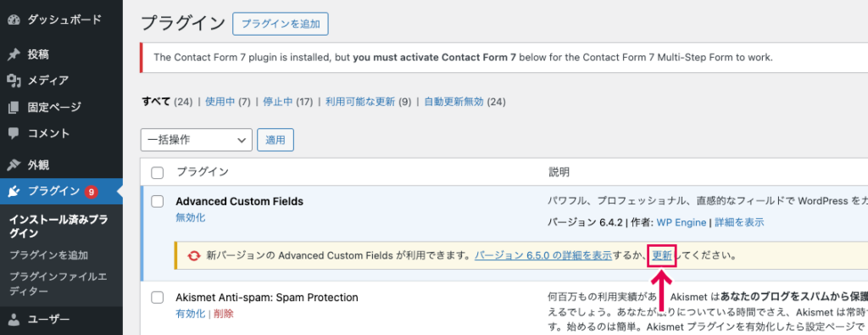This screenshot has width=868, height=335.
Task: Check the Advanced Custom Fields checkbox
Action: point(158,202)
